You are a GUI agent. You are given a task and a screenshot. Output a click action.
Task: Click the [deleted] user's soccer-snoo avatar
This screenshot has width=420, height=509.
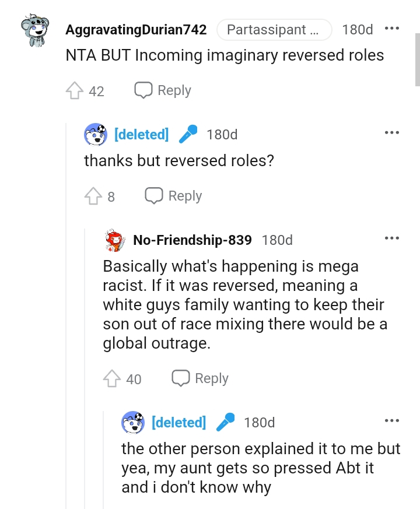[96, 134]
